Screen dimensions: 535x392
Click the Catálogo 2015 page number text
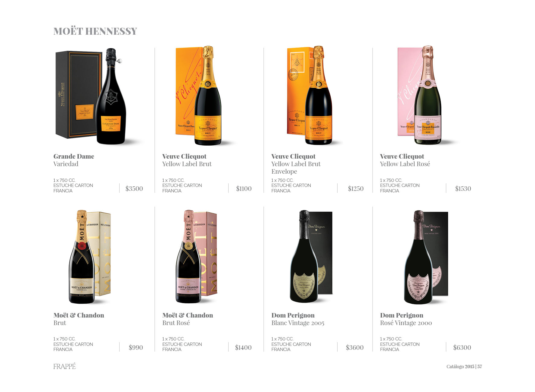click(464, 367)
